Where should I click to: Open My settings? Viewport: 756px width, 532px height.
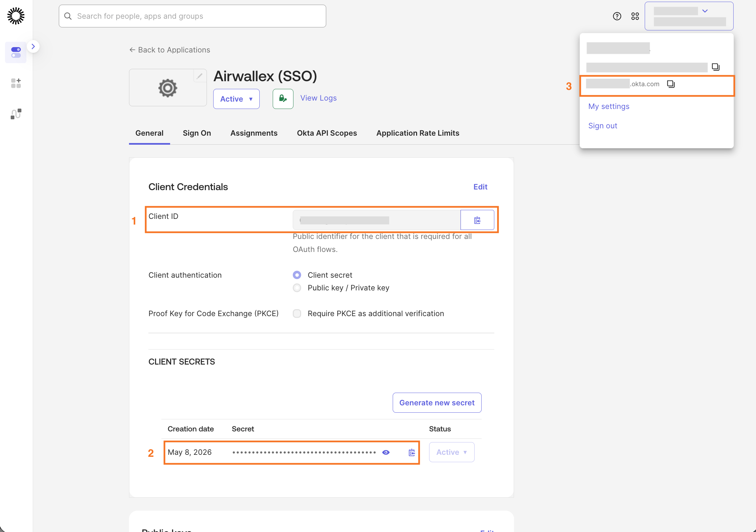pos(609,106)
